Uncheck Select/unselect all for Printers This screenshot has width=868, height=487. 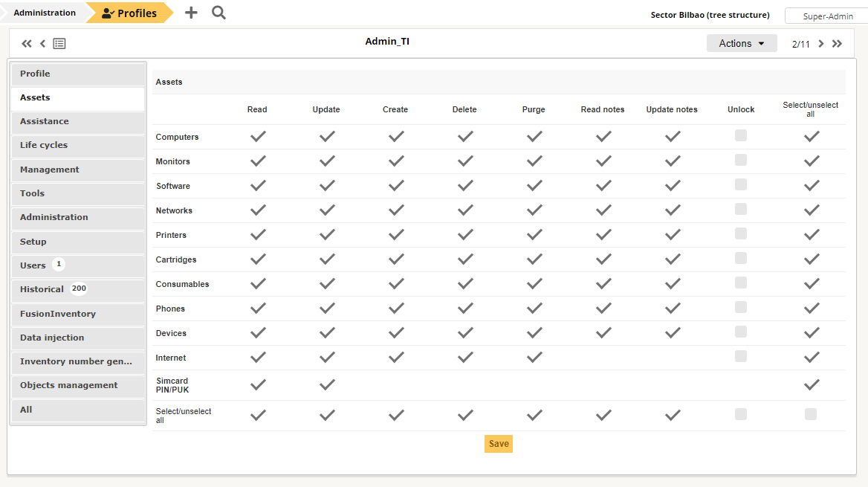(811, 233)
